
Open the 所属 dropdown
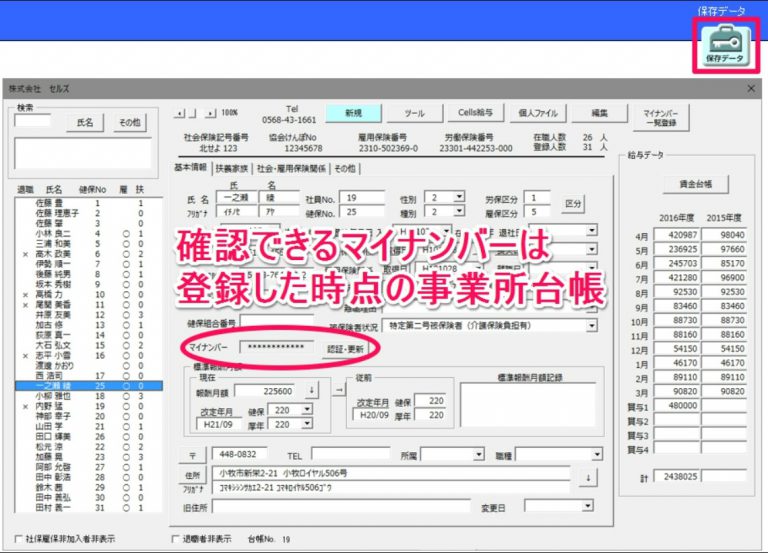pyautogui.click(x=479, y=455)
